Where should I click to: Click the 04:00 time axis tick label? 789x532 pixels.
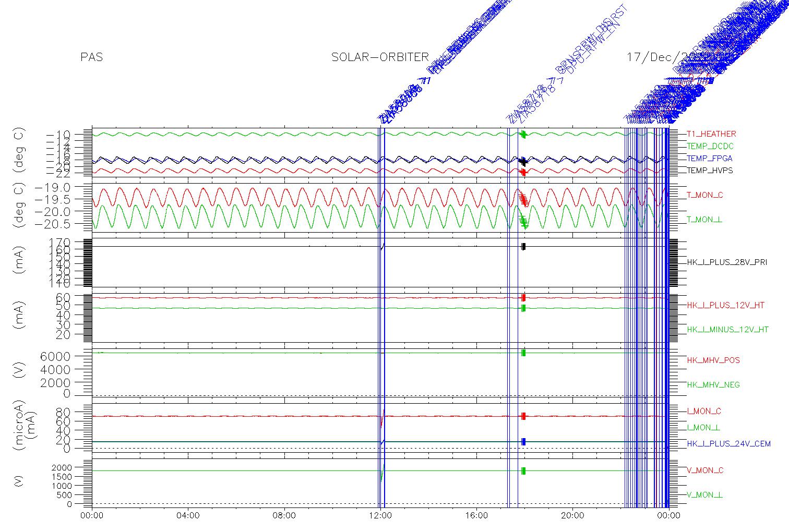pos(188,516)
